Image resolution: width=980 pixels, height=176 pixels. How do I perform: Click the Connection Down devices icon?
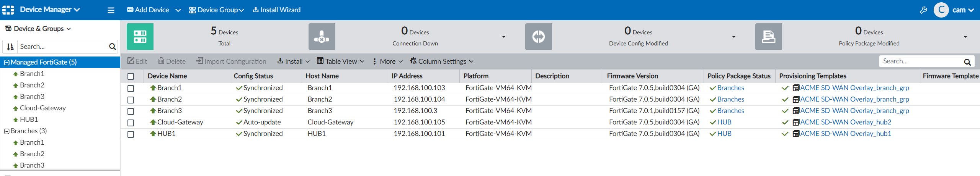click(322, 37)
